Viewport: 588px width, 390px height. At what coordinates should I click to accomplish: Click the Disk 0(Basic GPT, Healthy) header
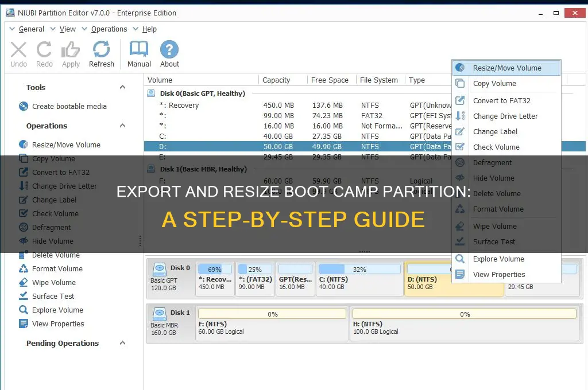(203, 93)
